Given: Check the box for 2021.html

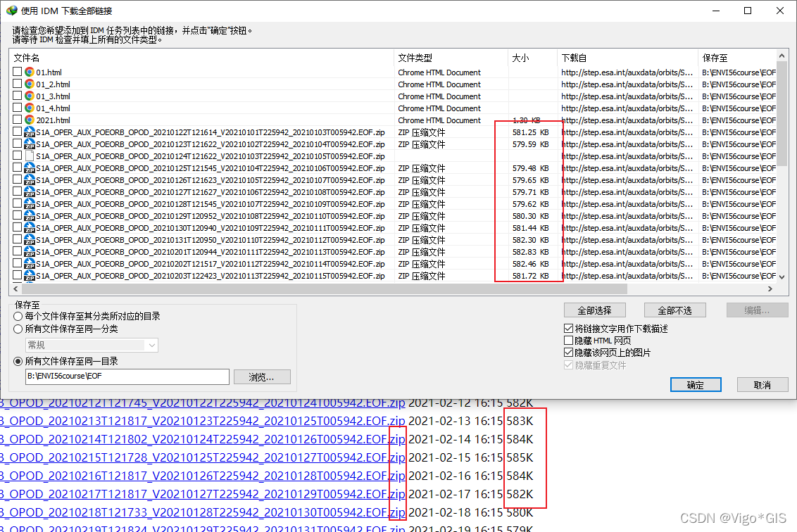Looking at the screenshot, I should point(18,120).
